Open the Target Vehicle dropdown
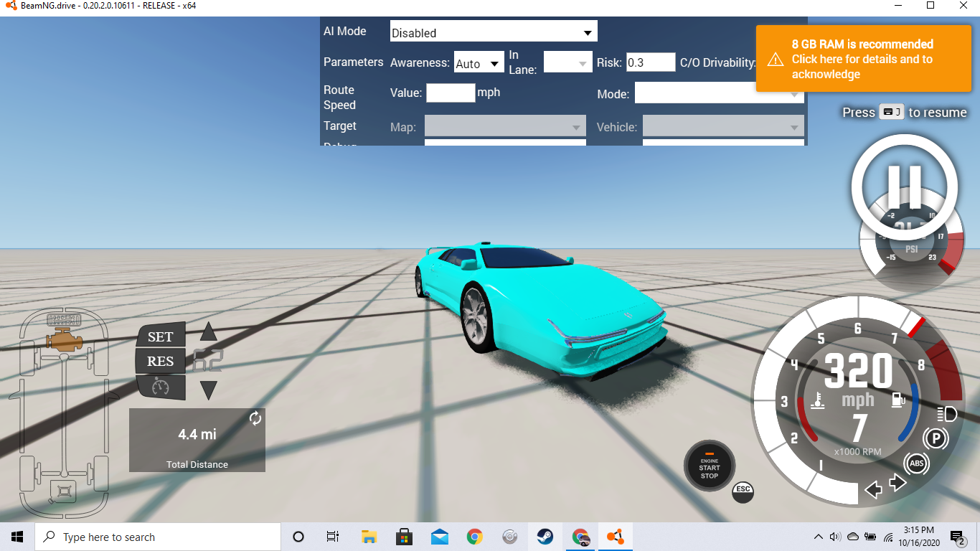 point(723,127)
